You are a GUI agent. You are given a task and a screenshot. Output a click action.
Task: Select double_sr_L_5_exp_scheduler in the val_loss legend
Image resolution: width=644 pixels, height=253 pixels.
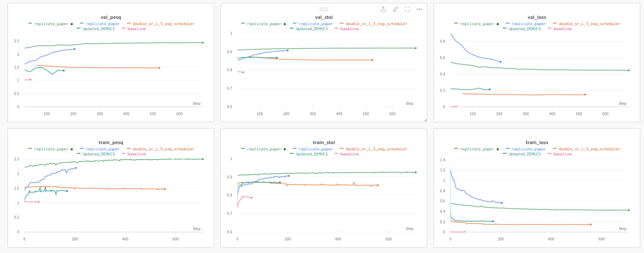[x=589, y=24]
